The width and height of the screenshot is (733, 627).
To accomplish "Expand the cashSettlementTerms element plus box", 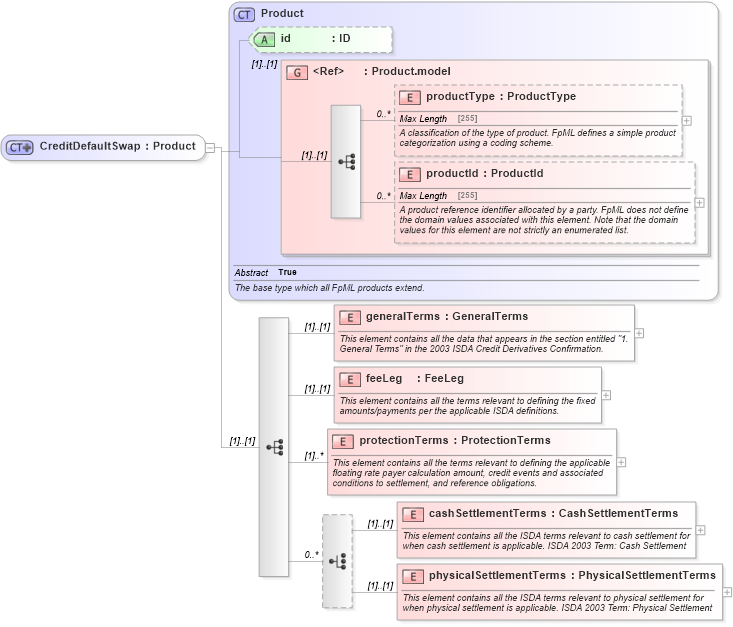I will click(x=700, y=530).
